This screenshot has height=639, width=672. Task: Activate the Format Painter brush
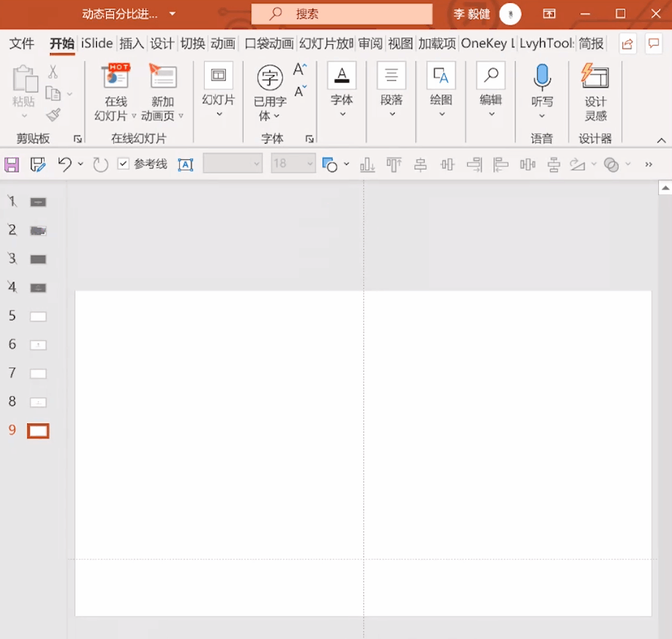click(x=53, y=115)
